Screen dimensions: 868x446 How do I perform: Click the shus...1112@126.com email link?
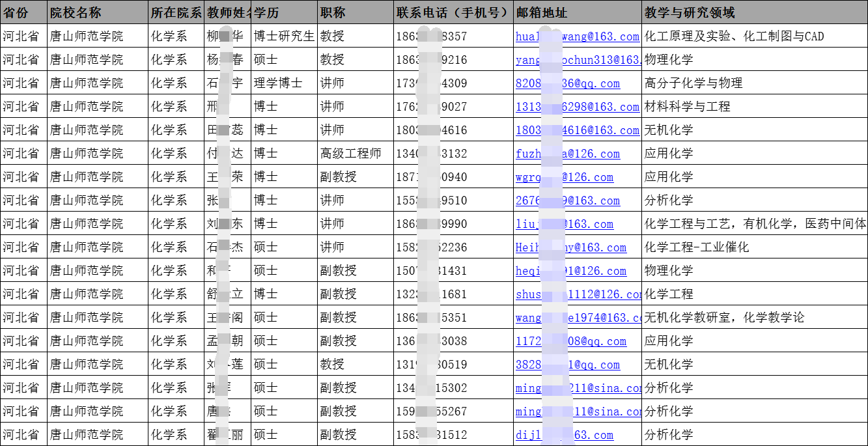576,294
